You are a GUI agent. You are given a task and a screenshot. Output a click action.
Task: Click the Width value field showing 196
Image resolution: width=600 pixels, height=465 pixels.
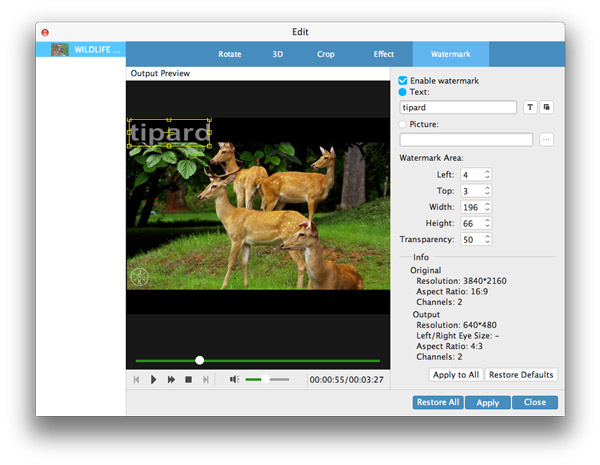click(472, 207)
